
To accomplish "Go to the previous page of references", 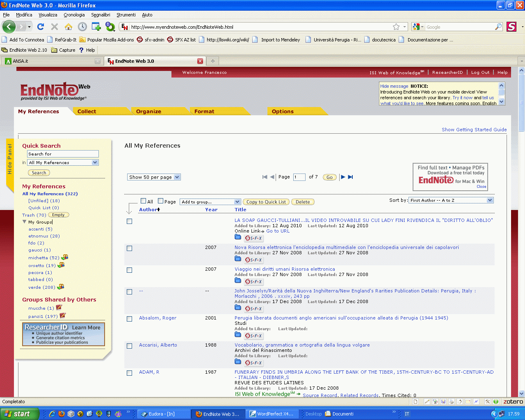I will 272,177.
